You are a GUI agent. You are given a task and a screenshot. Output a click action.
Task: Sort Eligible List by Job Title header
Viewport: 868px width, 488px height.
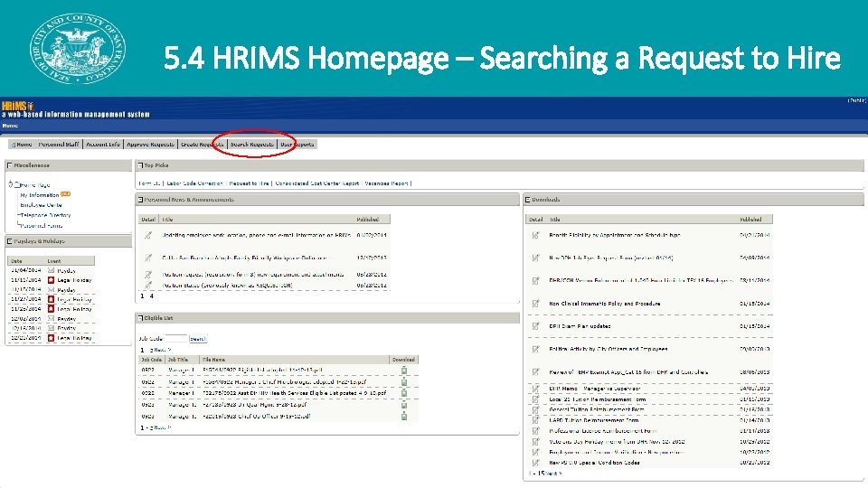[x=178, y=360]
